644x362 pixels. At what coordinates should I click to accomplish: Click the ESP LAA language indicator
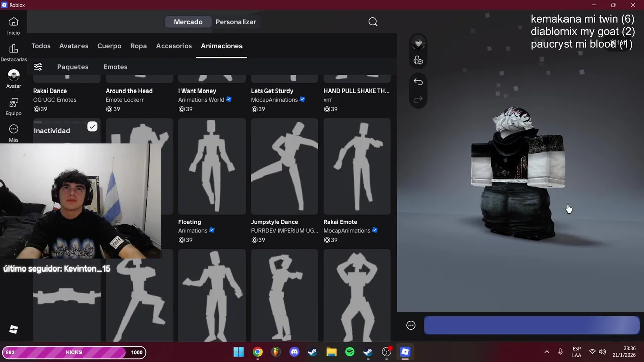coord(577,352)
